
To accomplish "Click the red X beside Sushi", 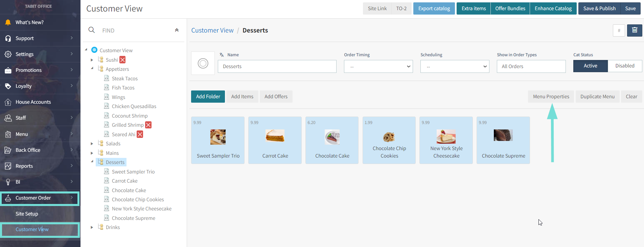I will 122,60.
